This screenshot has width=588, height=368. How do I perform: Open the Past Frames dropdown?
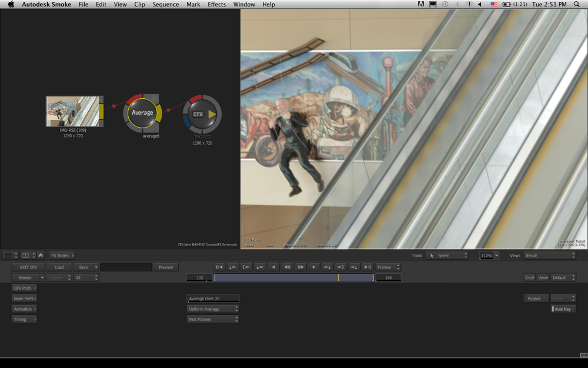[212, 320]
